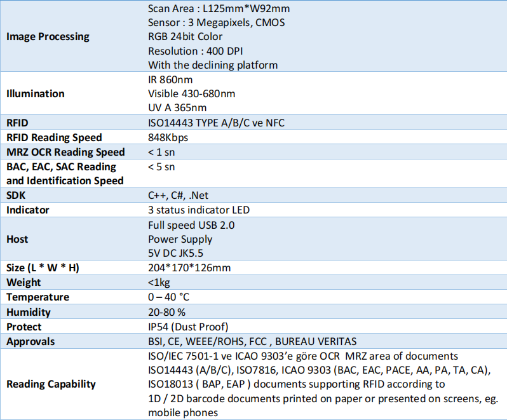
Task: Click the Approvals row value with BSI, CE
Action: pyautogui.click(x=252, y=341)
